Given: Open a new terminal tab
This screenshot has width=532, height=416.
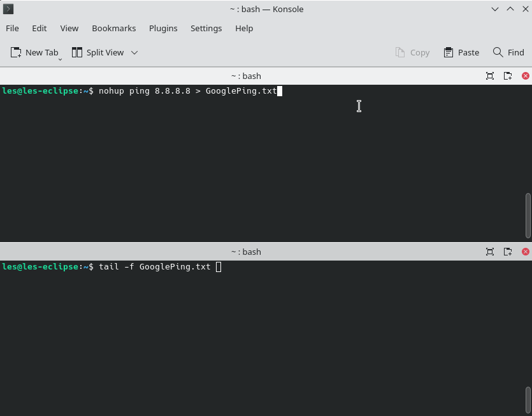Looking at the screenshot, I should click(x=35, y=52).
